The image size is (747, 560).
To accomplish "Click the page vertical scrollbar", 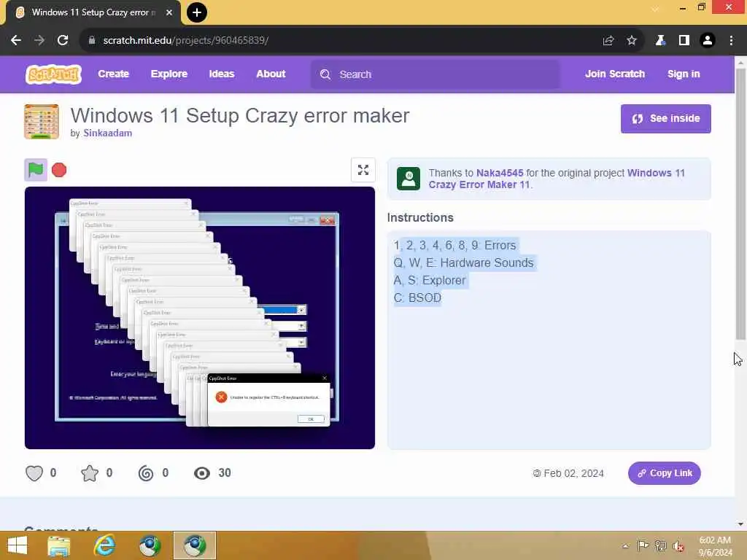I will coord(740,204).
